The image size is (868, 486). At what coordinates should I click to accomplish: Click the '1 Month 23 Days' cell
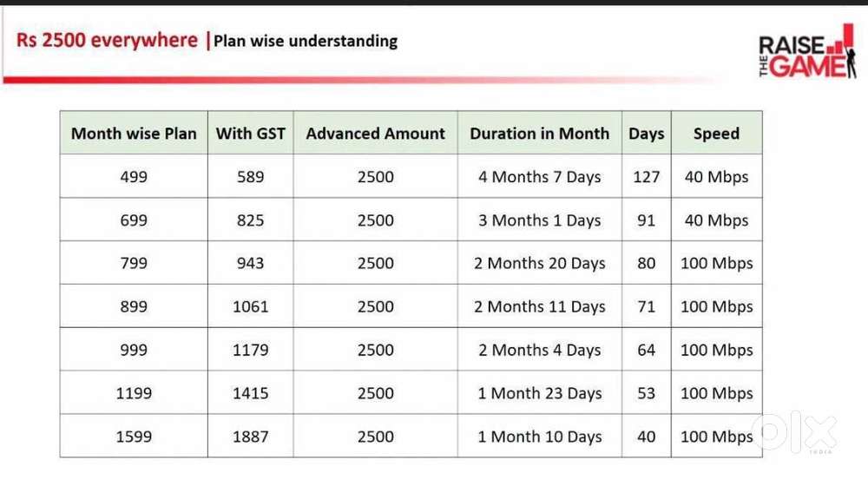[x=539, y=394]
